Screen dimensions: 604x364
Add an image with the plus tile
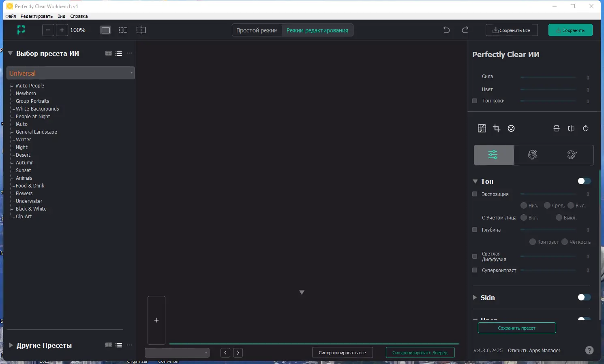click(156, 320)
